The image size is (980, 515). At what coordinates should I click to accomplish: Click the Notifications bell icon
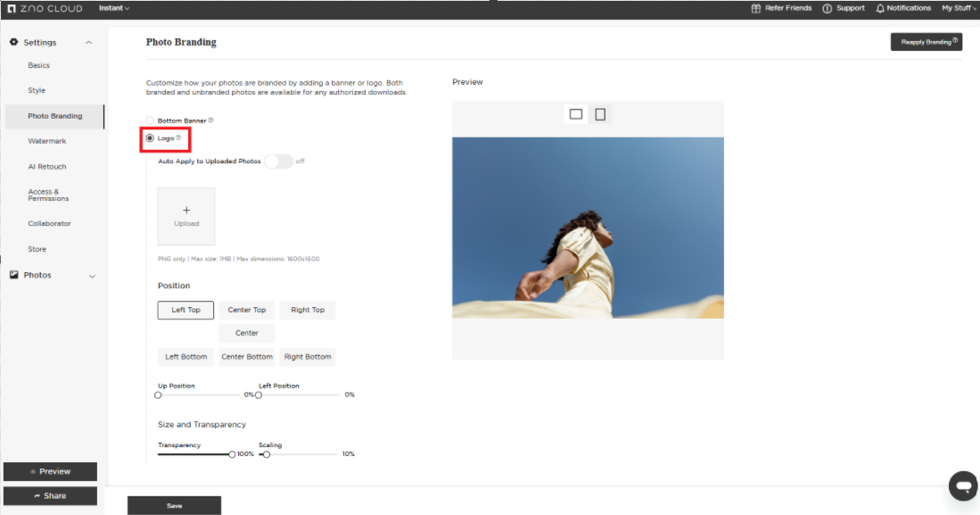(x=880, y=8)
